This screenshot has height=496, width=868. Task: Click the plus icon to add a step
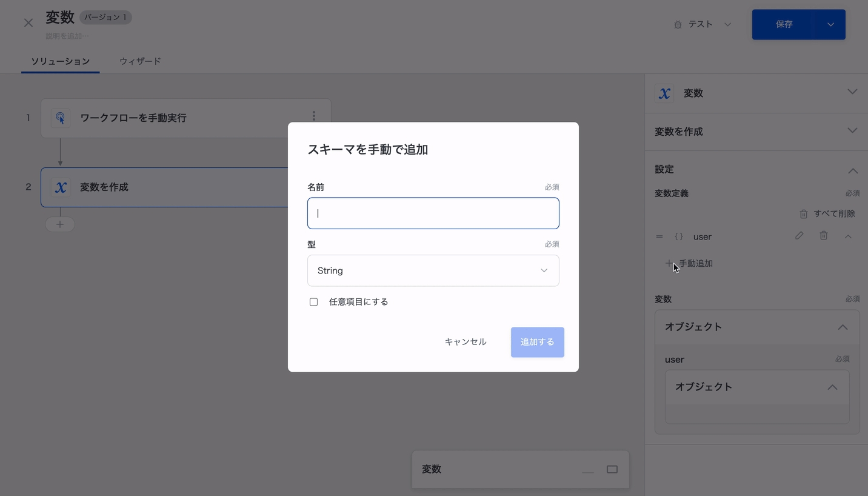tap(60, 224)
